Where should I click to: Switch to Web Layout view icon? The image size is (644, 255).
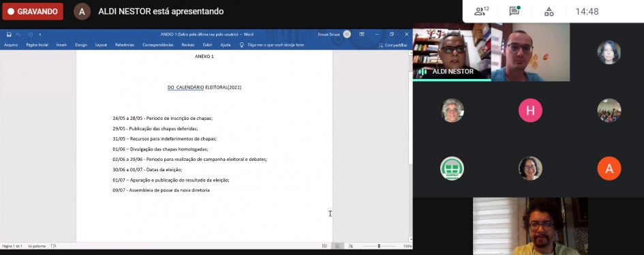[351, 246]
